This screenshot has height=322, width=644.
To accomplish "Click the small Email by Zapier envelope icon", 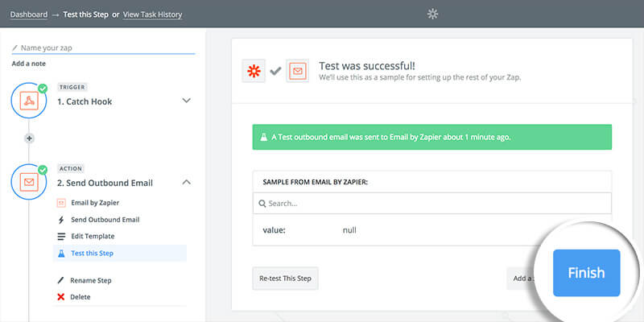I will (x=61, y=203).
